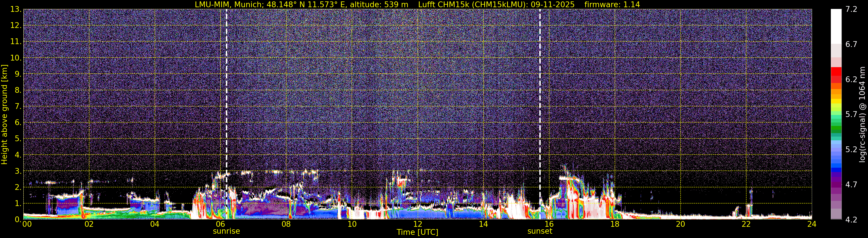Click the "log(rc-signal) @ 1064 nm" colorbar label
868x238 pixels.
click(862, 114)
